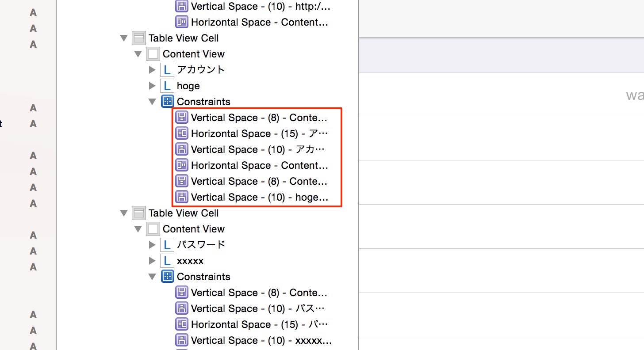Click the second Content View square icon
Screen dimensions: 644x350
[153, 229]
